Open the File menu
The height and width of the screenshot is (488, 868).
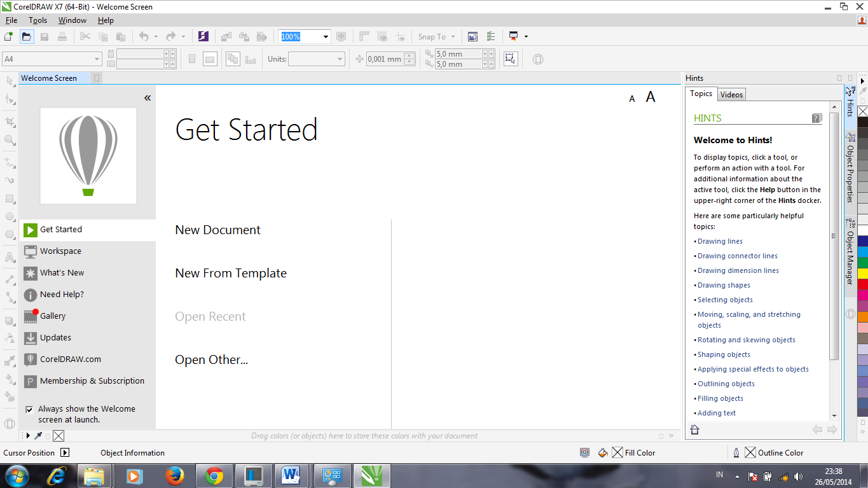11,20
